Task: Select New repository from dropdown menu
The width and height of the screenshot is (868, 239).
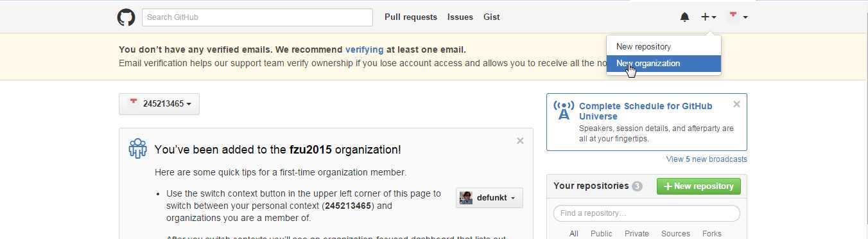Action: pos(664,46)
